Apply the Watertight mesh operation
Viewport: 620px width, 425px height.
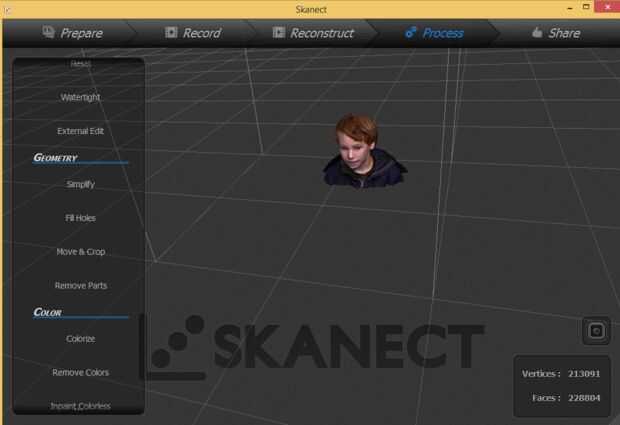pyautogui.click(x=80, y=97)
